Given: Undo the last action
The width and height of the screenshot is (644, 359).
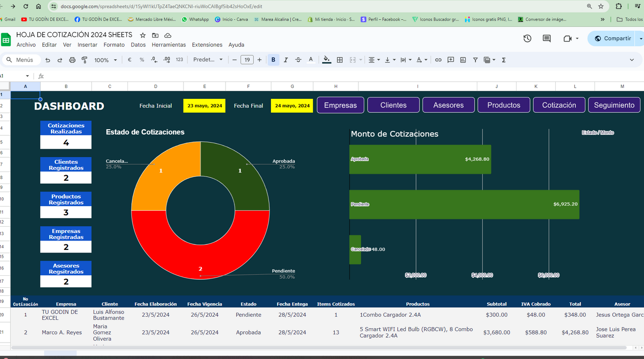Looking at the screenshot, I should (x=48, y=60).
